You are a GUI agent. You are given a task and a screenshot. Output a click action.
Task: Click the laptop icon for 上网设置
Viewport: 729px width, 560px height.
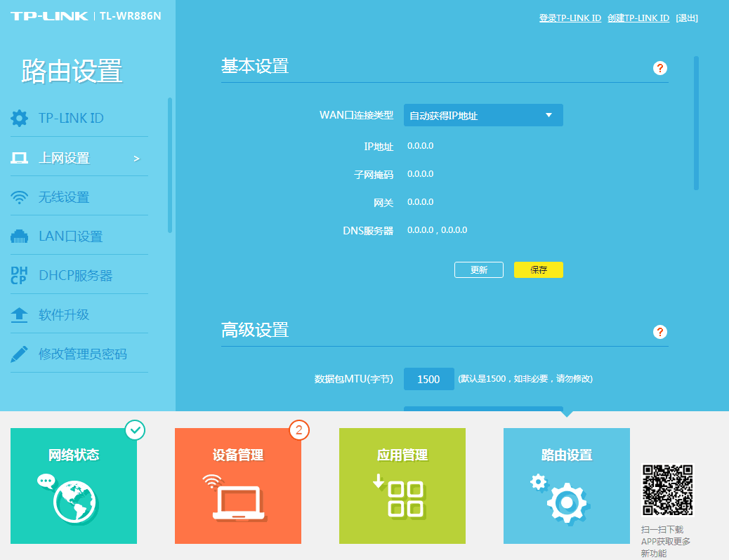click(x=20, y=158)
